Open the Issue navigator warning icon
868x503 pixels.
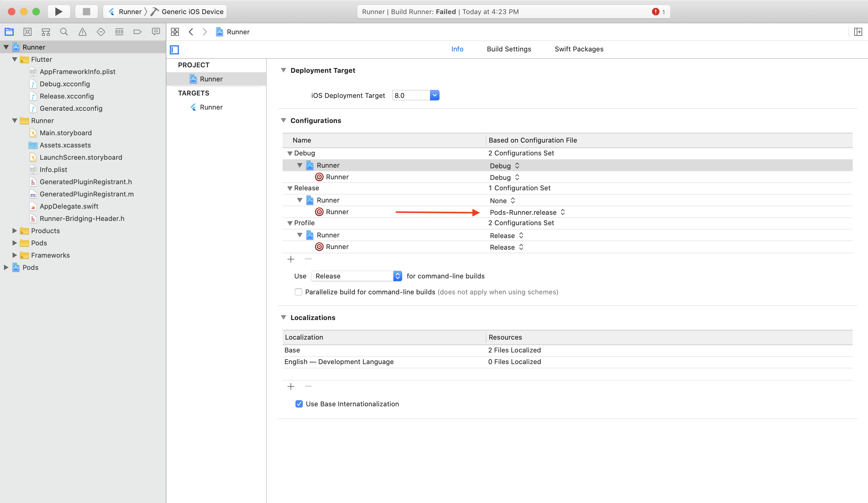[x=82, y=32]
